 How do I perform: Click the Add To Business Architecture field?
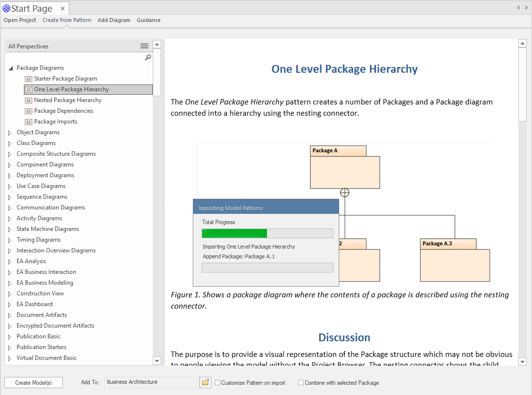[151, 382]
